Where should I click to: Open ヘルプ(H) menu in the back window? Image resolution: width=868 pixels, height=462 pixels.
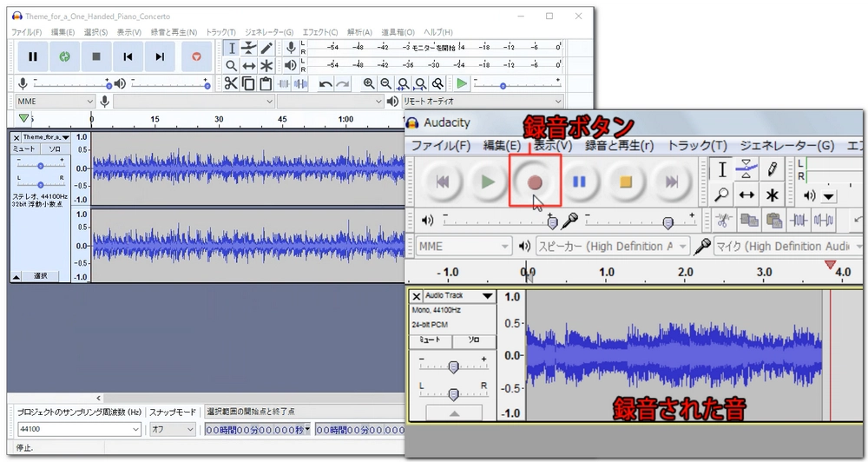click(x=437, y=32)
